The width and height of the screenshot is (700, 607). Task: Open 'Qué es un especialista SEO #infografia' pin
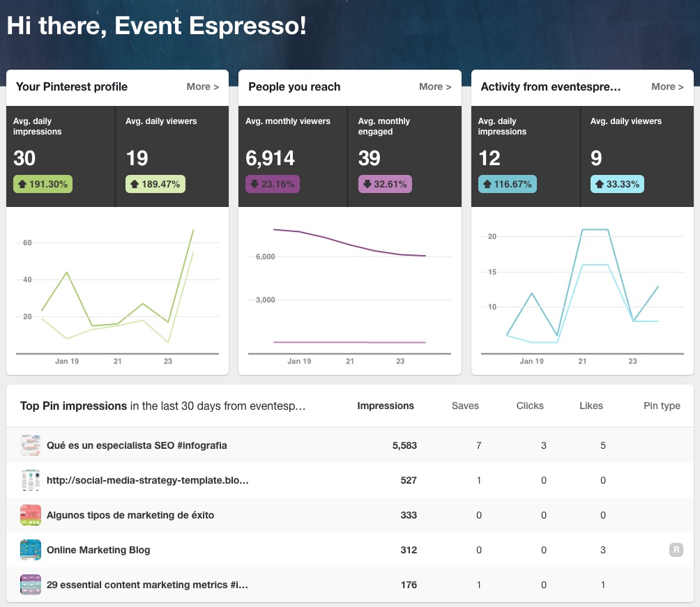[137, 445]
